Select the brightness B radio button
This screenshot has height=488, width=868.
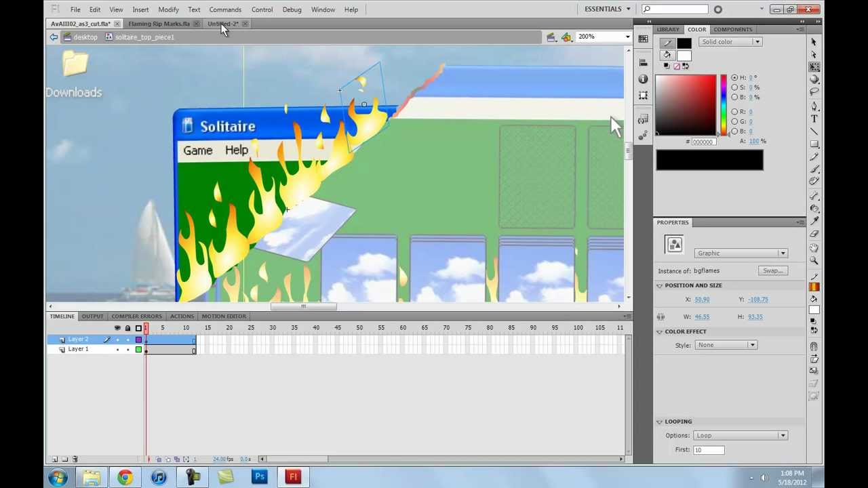tap(734, 97)
